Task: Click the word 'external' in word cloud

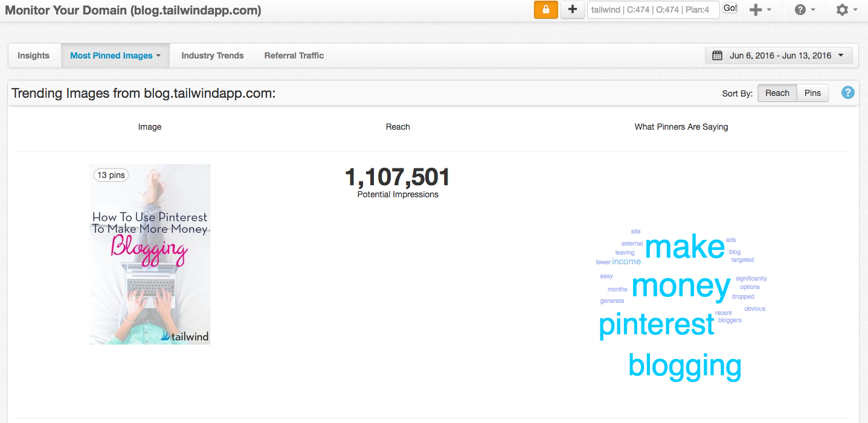Action: (632, 244)
